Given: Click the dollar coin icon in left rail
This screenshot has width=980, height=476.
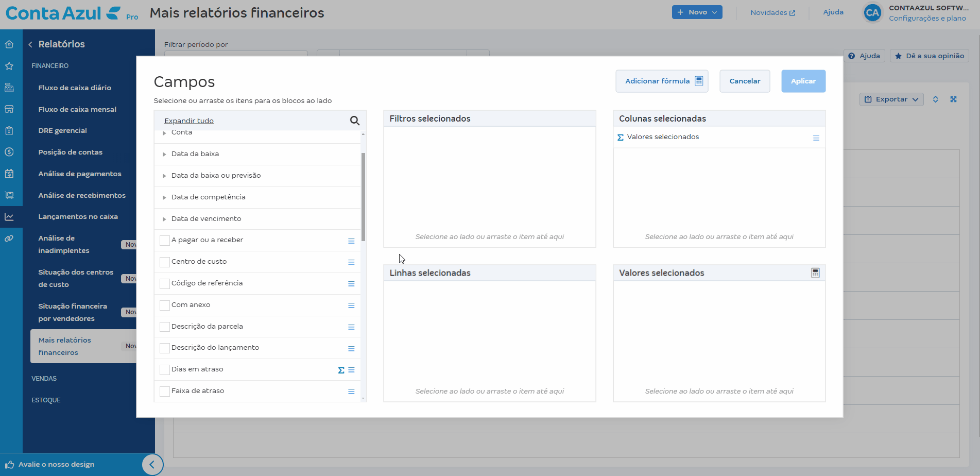Looking at the screenshot, I should [x=9, y=152].
